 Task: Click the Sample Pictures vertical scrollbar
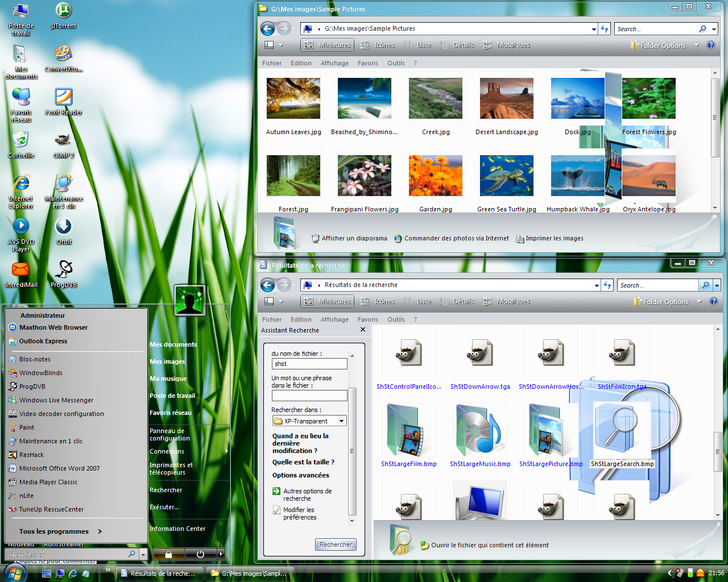tap(715, 118)
